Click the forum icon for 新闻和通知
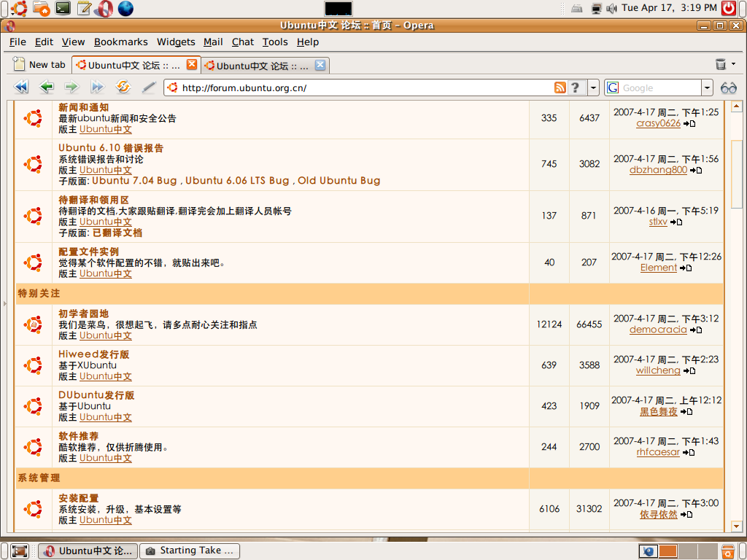This screenshot has height=560, width=747. (x=34, y=118)
